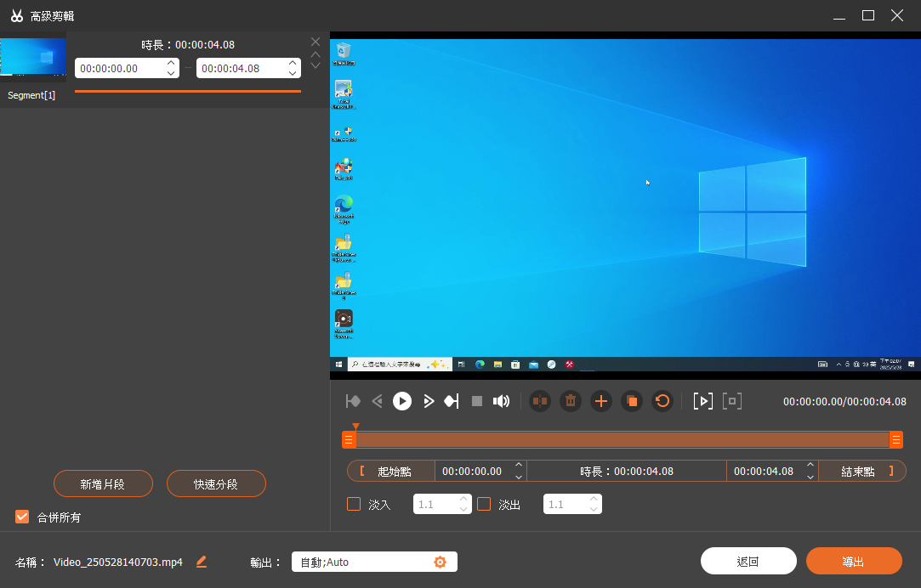Image resolution: width=921 pixels, height=588 pixels.
Task: Jump to the segment start point
Action: pyautogui.click(x=353, y=401)
